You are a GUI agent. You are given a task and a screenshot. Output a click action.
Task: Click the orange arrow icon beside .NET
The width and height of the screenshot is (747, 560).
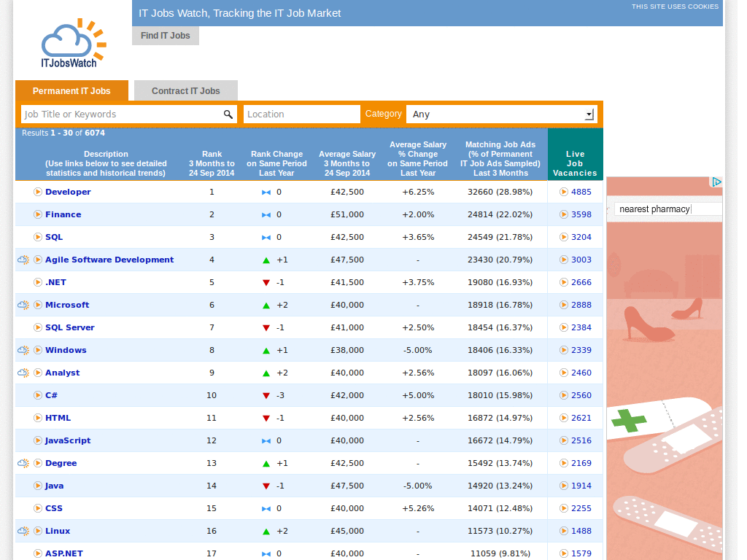[x=38, y=282]
